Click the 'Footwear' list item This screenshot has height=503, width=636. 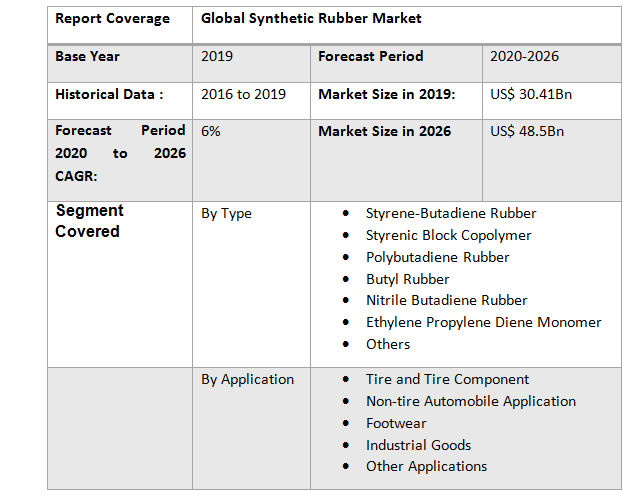396,423
